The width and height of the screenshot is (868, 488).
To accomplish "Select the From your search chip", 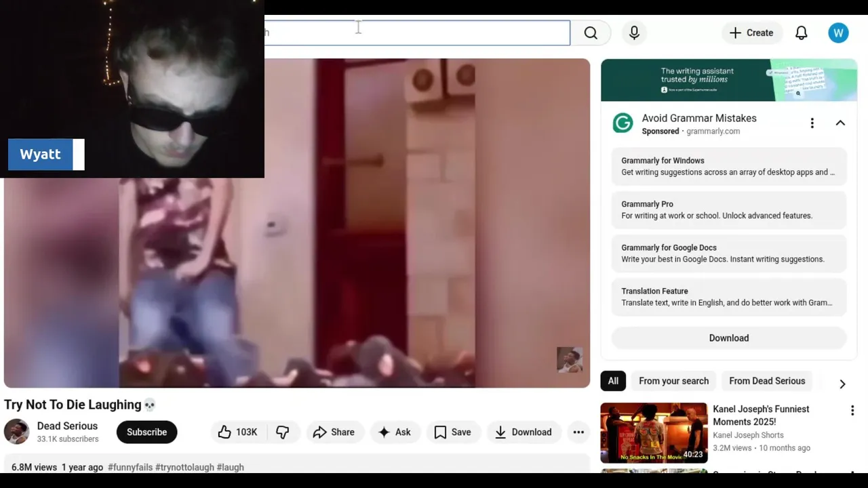I will pyautogui.click(x=673, y=381).
